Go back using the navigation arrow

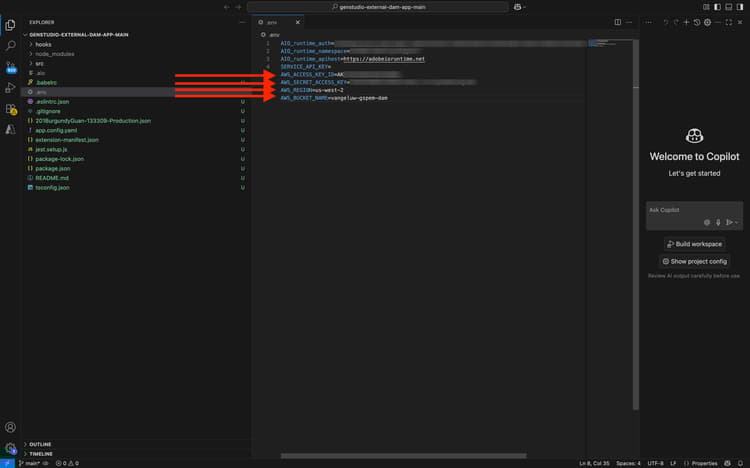(x=227, y=7)
